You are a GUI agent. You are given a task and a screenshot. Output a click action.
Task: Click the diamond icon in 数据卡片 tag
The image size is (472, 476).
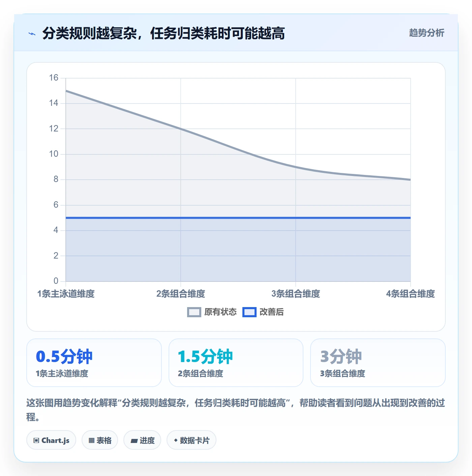pos(176,440)
